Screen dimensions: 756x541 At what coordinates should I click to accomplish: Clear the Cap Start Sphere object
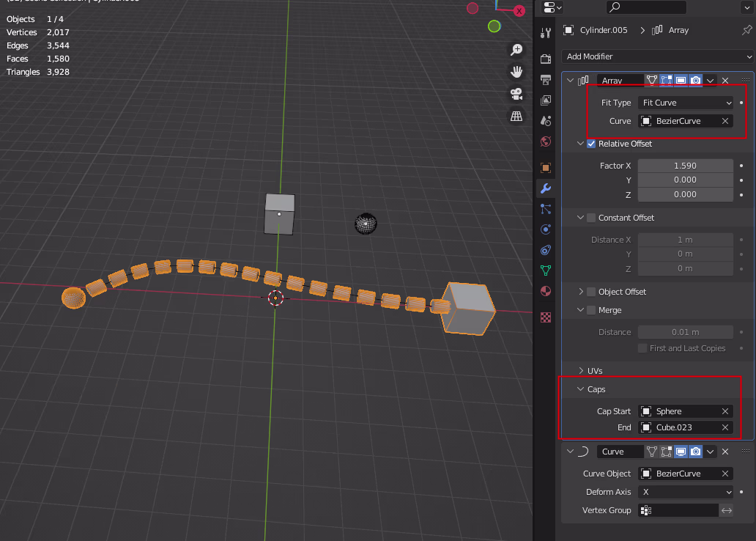coord(725,411)
